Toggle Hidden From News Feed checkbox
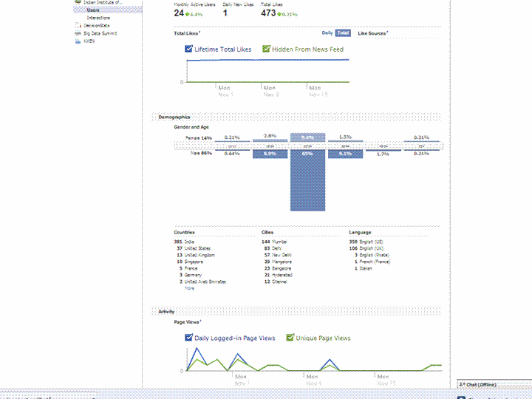 click(x=267, y=50)
